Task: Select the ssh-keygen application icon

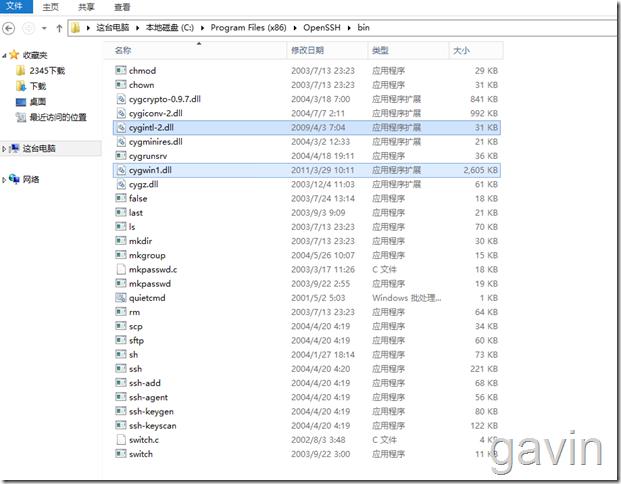Action: pos(120,411)
